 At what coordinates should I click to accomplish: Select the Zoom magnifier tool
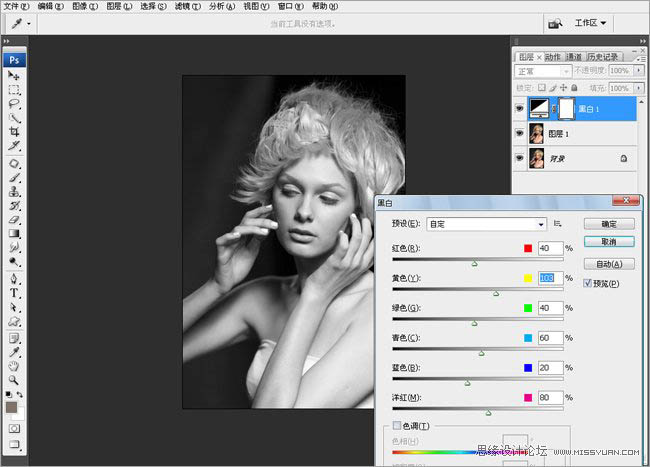point(14,380)
